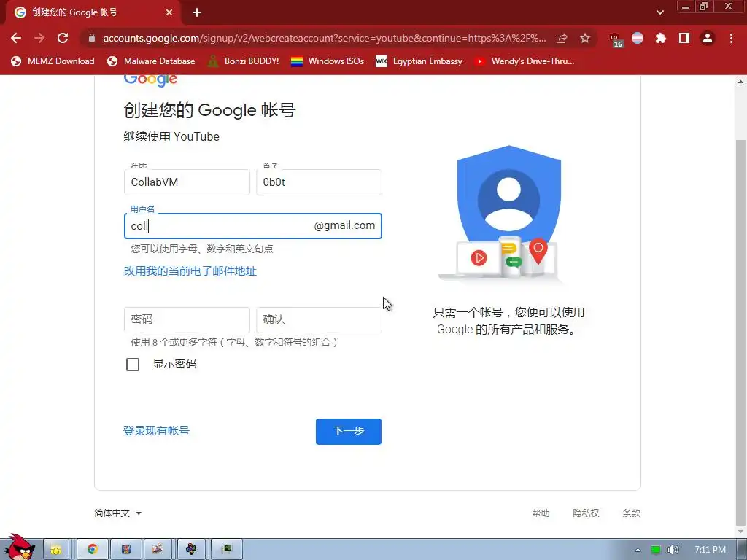Bookmark this page with the star
Image resolution: width=747 pixels, height=560 pixels.
(x=585, y=38)
